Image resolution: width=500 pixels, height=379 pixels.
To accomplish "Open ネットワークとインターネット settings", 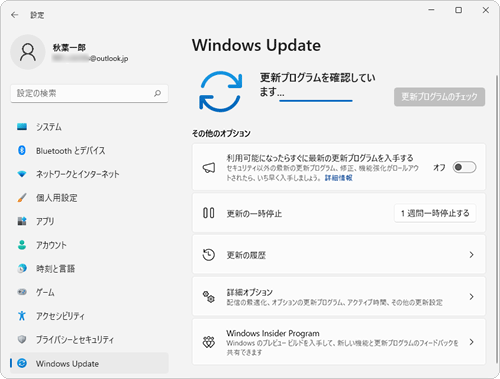I will pos(89,174).
